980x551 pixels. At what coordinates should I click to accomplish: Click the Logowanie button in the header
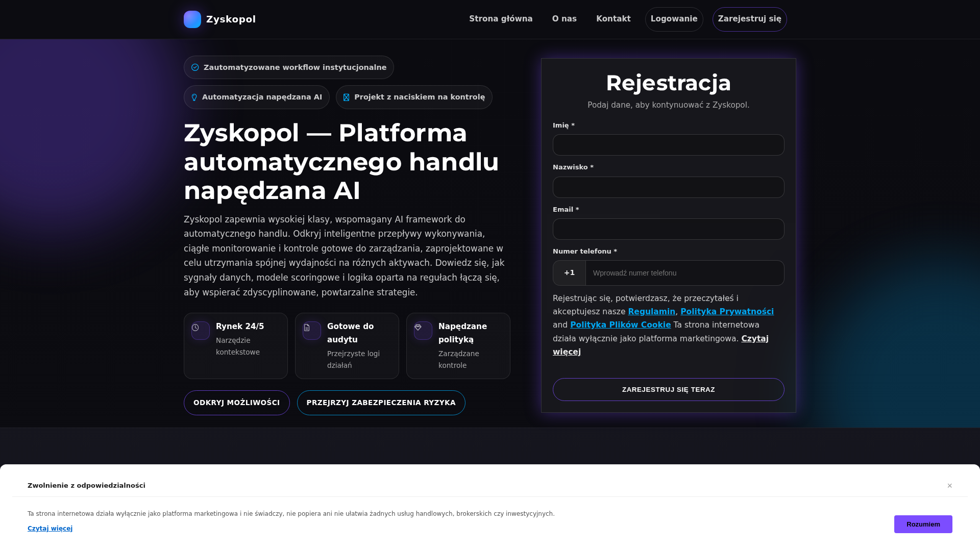[674, 19]
